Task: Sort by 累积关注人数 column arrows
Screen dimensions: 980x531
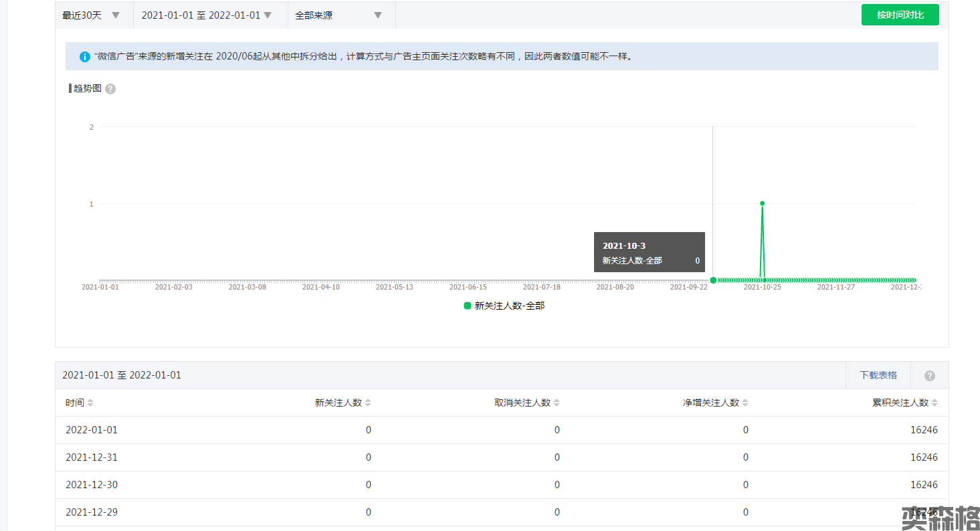Action: (x=935, y=403)
